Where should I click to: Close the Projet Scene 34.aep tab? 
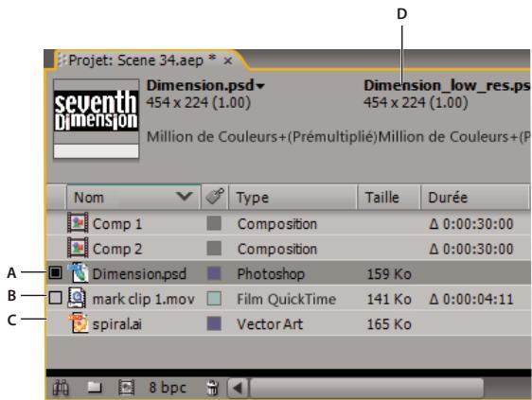[228, 61]
